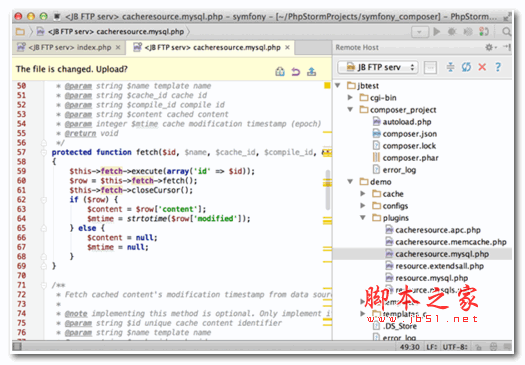Click the Run play button in toolbar
The width and height of the screenshot is (525, 365).
(437, 32)
